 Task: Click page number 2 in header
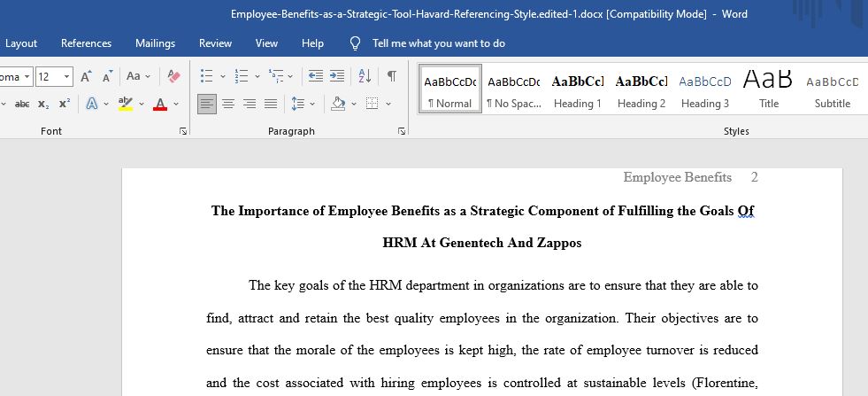pyautogui.click(x=754, y=177)
